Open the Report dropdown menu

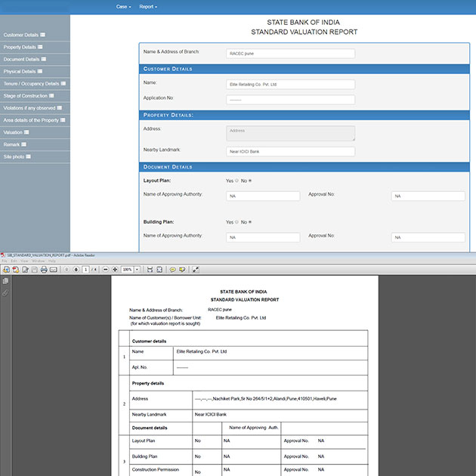click(148, 7)
